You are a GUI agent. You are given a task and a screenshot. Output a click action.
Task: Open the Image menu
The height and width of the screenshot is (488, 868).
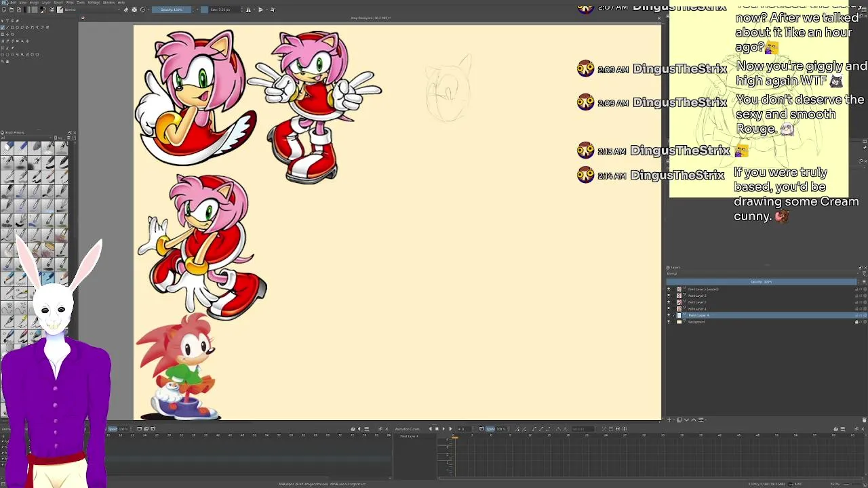point(34,3)
